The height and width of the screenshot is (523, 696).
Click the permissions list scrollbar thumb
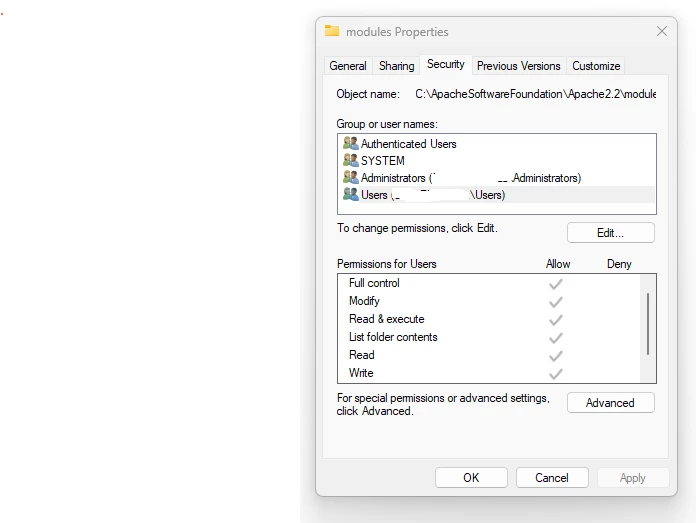click(648, 324)
